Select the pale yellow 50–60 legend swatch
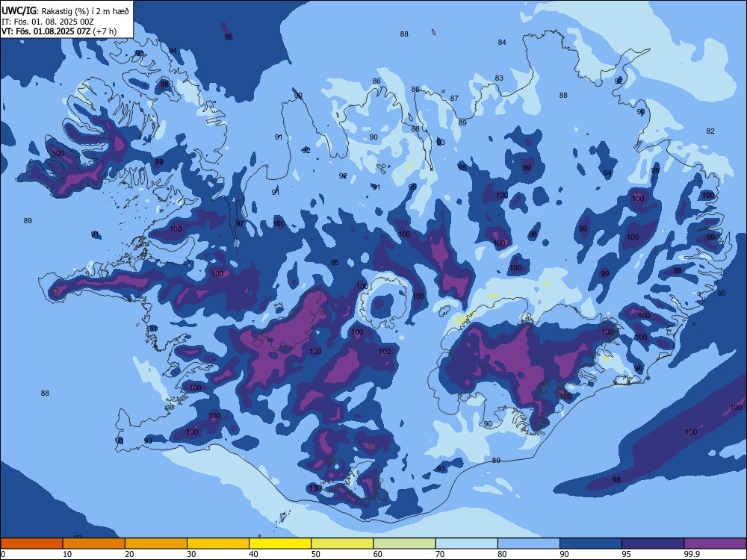Viewport: 747px width, 560px height. click(343, 544)
